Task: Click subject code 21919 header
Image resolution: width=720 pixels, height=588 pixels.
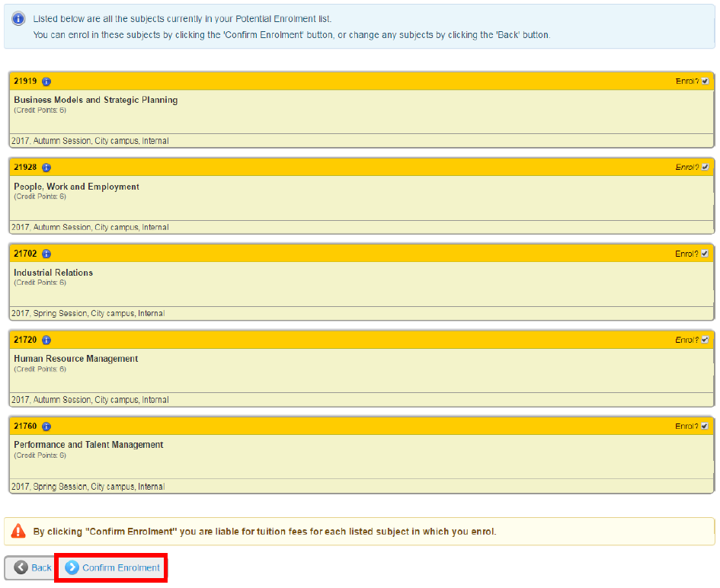Action: (25, 81)
